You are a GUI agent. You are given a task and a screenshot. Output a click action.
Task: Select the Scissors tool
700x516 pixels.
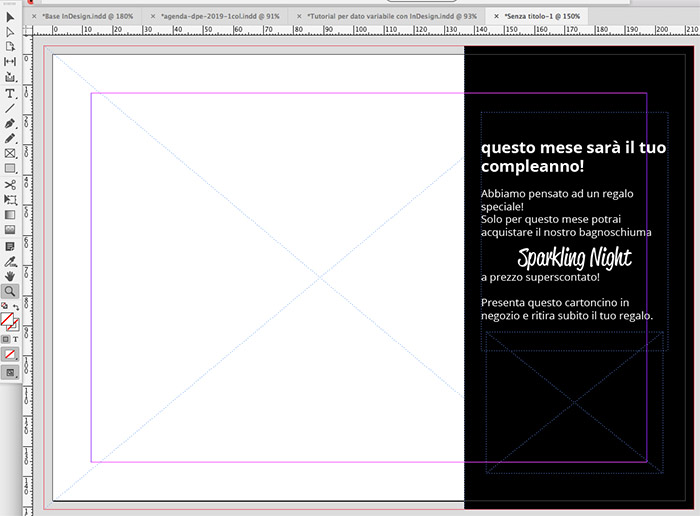point(10,185)
